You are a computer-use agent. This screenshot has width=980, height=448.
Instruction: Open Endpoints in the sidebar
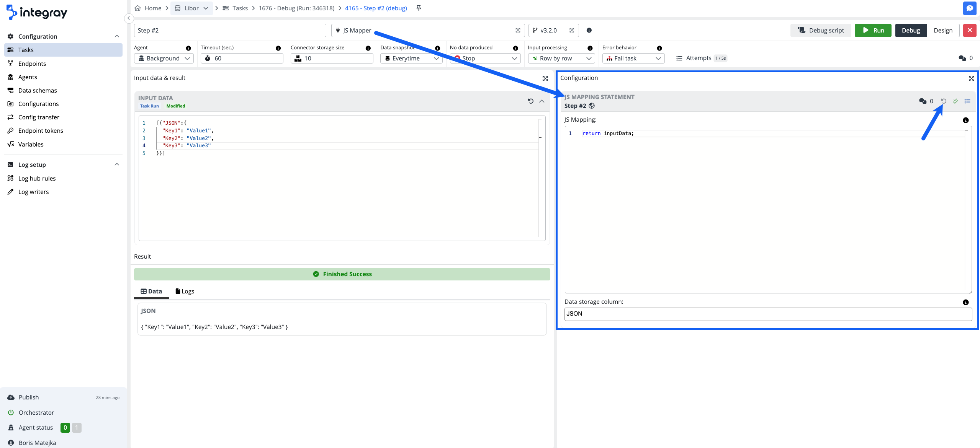[x=32, y=64]
